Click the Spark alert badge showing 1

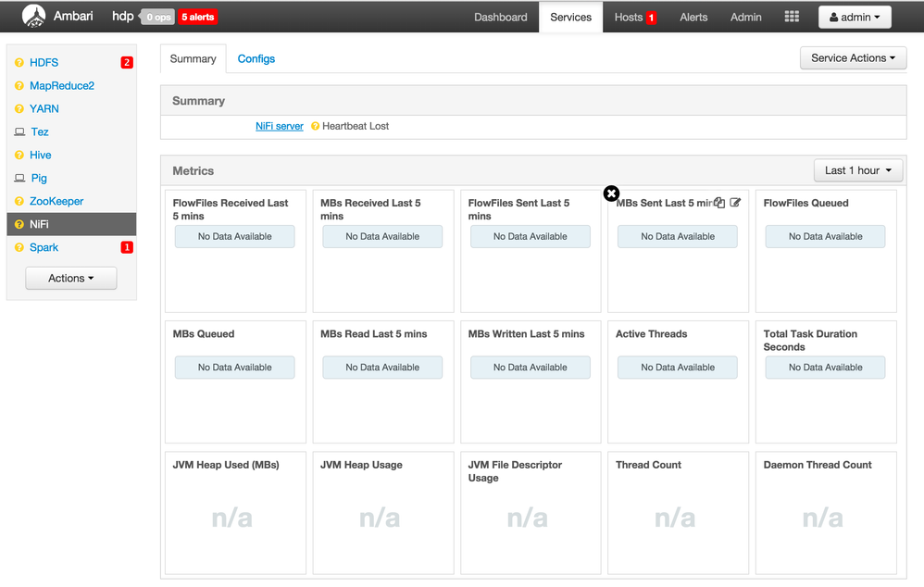pos(127,247)
